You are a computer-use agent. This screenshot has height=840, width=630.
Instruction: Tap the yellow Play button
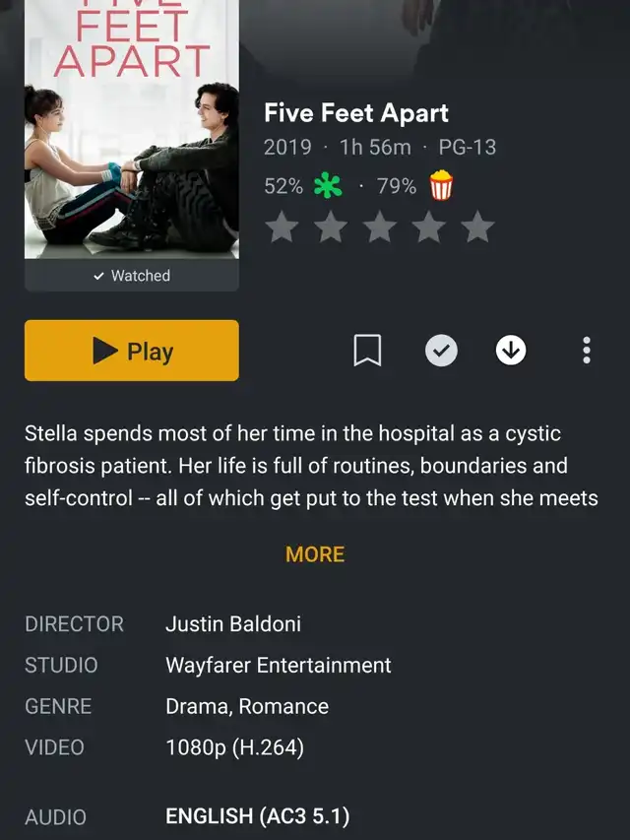[x=132, y=351]
